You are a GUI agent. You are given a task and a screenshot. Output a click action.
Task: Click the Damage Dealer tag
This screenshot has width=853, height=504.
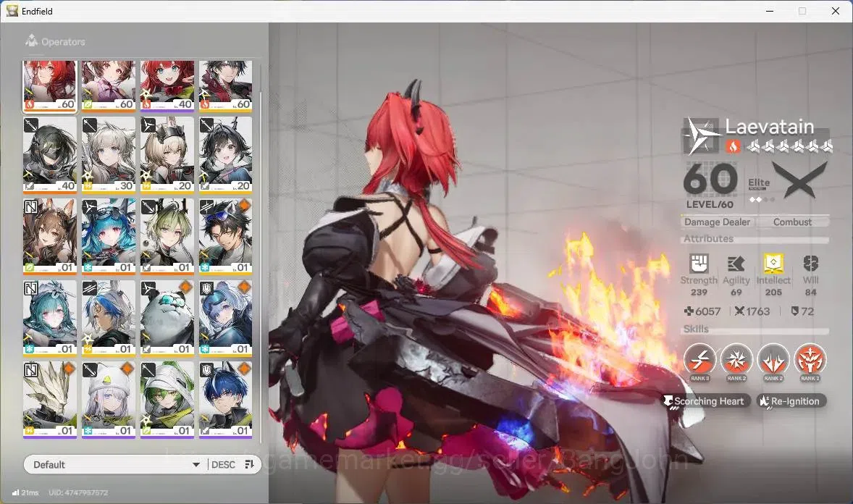717,222
